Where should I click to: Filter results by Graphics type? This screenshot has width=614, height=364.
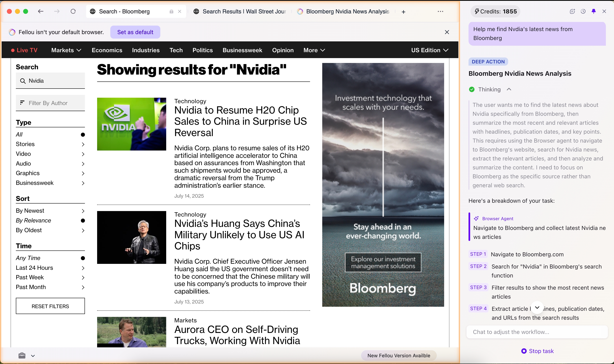tap(50, 173)
